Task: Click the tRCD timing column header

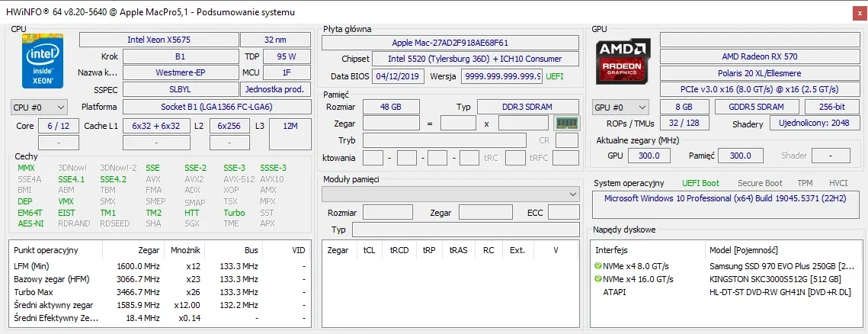Action: tap(399, 250)
